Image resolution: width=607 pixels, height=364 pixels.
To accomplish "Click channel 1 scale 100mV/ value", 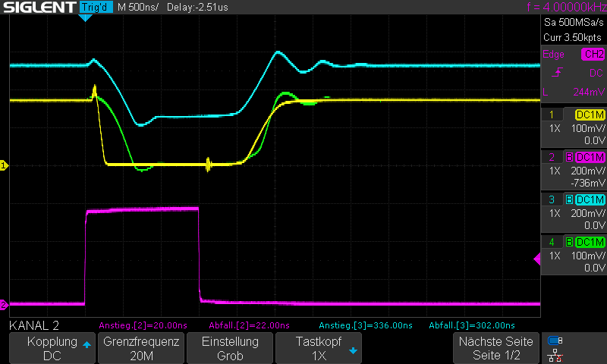I will click(588, 128).
